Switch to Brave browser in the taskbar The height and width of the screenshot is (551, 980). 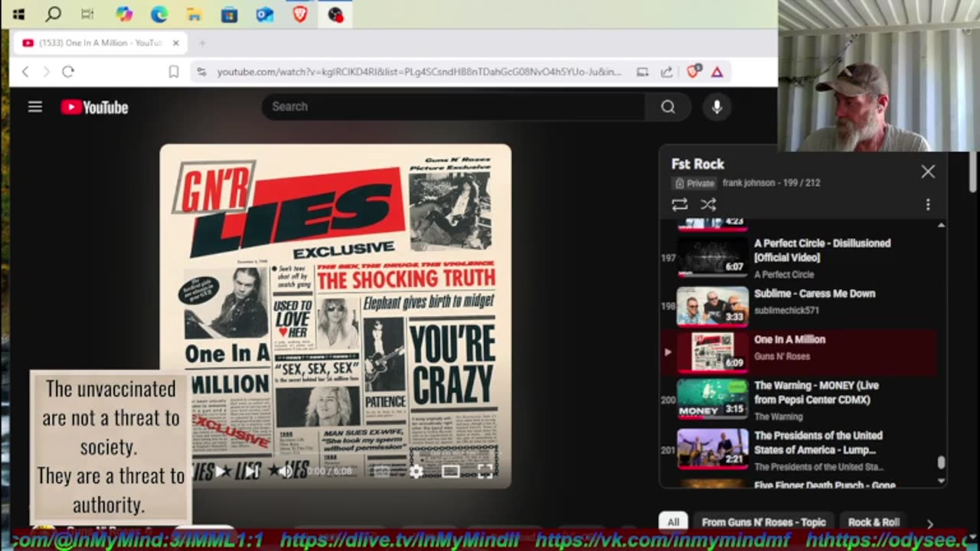pos(300,14)
